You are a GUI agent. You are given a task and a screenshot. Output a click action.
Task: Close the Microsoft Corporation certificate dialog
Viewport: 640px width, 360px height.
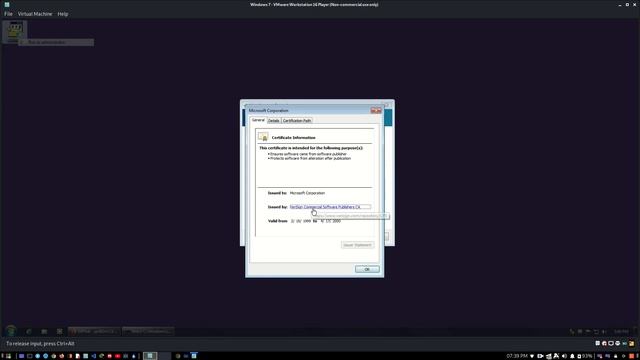[376, 111]
